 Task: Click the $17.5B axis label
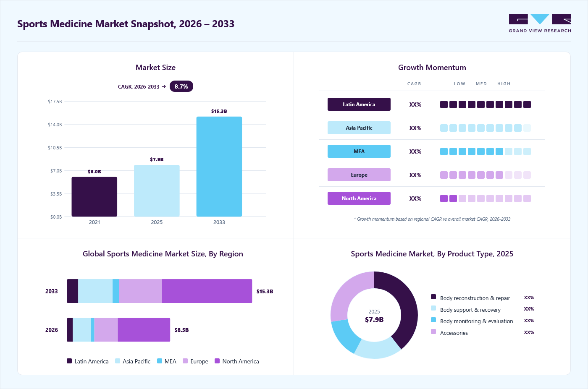[55, 102]
